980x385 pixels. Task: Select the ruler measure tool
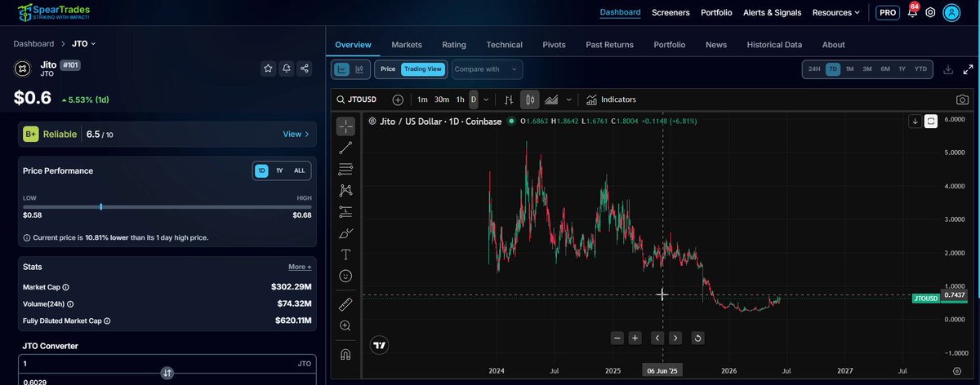tap(345, 304)
